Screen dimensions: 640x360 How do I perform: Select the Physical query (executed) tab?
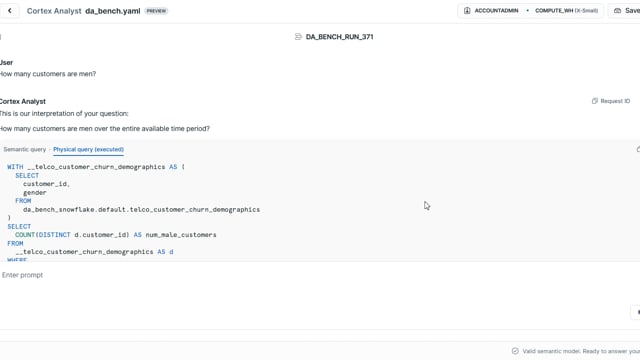coord(89,149)
